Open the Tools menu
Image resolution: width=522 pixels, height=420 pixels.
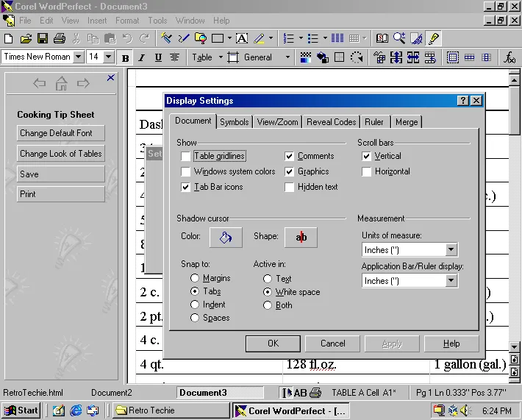(x=157, y=21)
